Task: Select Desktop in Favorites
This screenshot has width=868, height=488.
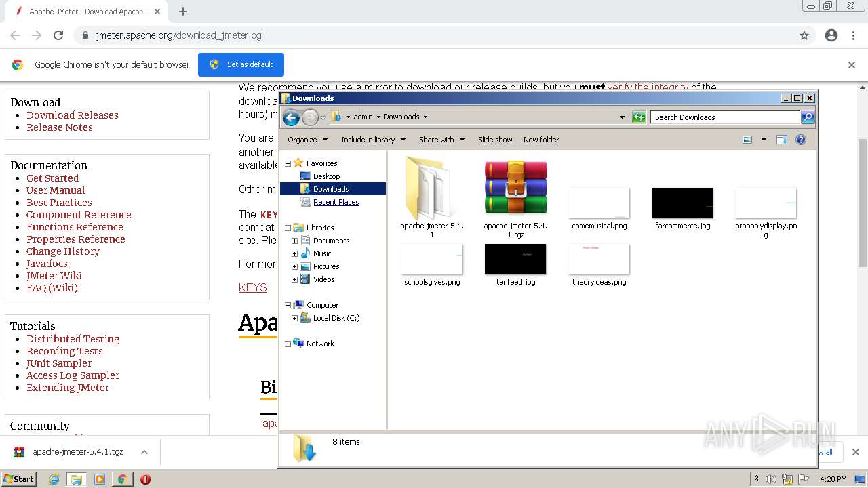Action: (326, 176)
